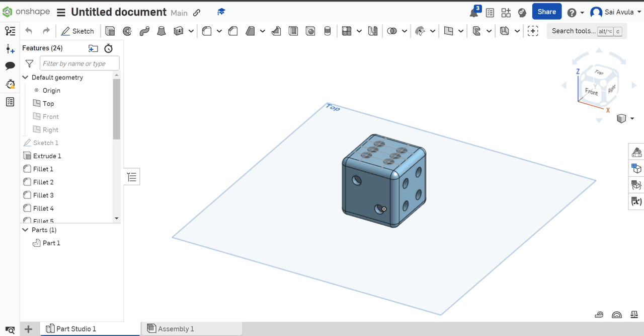Select the Linear pattern tool icon
The height and width of the screenshot is (336, 644).
click(x=347, y=31)
